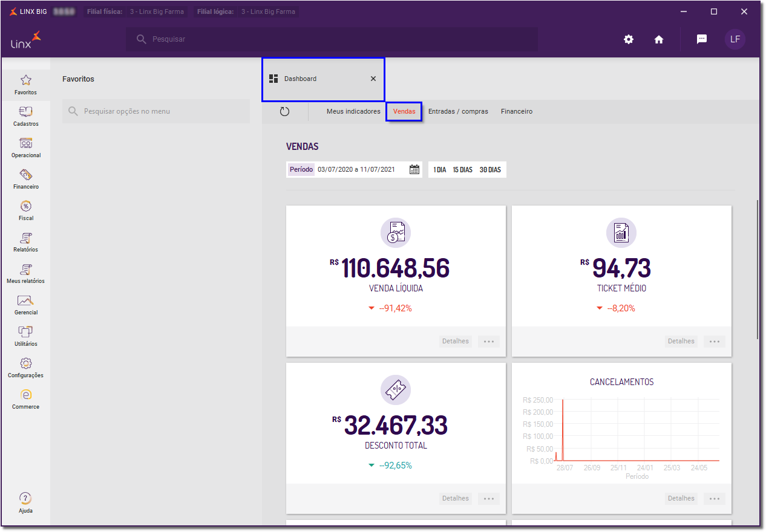The width and height of the screenshot is (766, 532).
Task: Open Detalhes for Venda Líquida
Action: [x=456, y=342]
